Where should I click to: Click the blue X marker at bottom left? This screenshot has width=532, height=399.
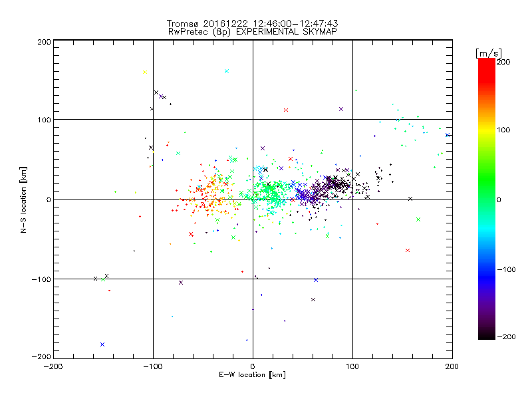102,344
